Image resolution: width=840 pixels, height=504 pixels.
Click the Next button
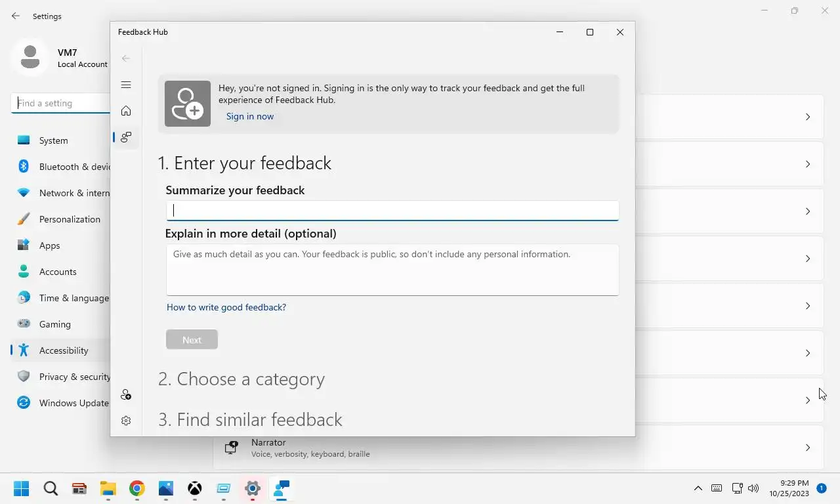(x=192, y=340)
